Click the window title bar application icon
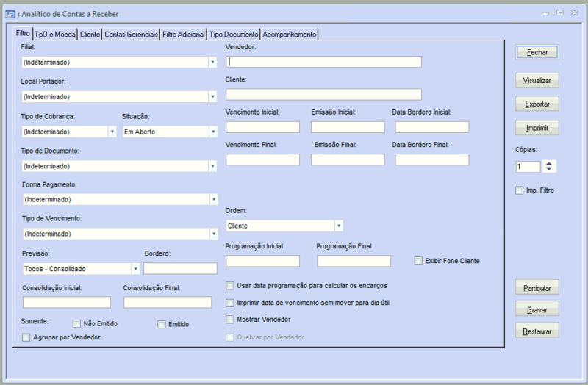 pos(10,14)
